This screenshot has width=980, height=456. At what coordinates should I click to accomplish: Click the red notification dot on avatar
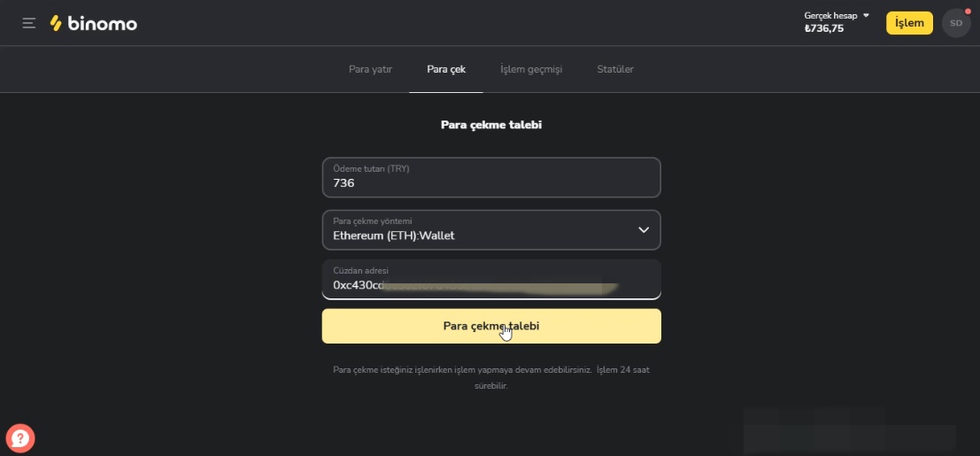pyautogui.click(x=968, y=12)
